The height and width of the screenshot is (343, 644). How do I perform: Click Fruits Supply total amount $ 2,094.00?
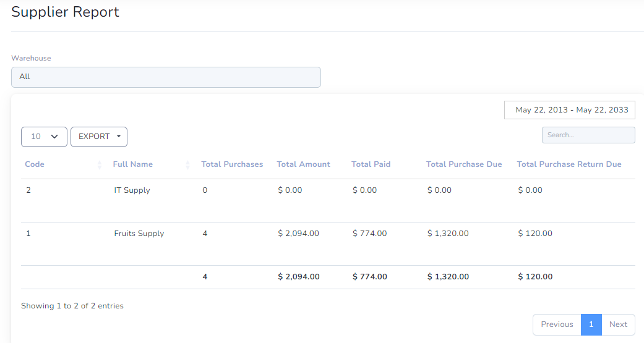[299, 234]
